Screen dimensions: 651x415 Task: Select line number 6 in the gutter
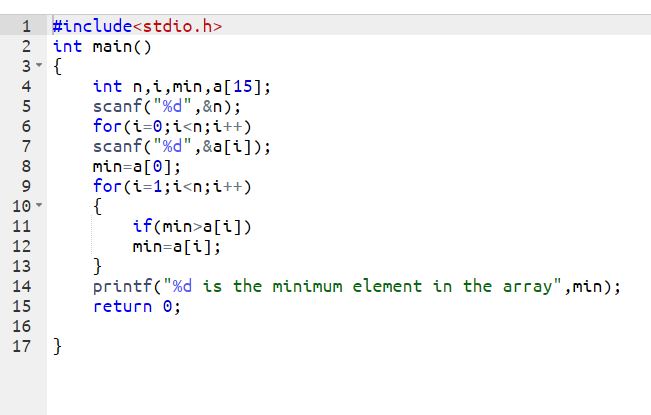pos(26,126)
